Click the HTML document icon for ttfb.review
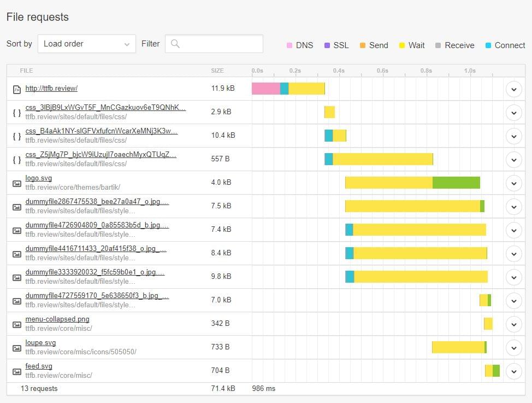 tap(17, 89)
